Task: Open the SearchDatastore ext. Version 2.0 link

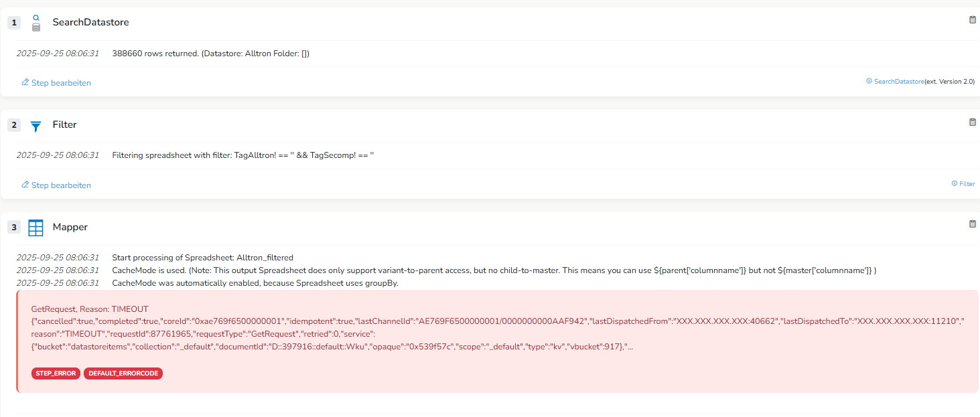Action: click(x=898, y=81)
